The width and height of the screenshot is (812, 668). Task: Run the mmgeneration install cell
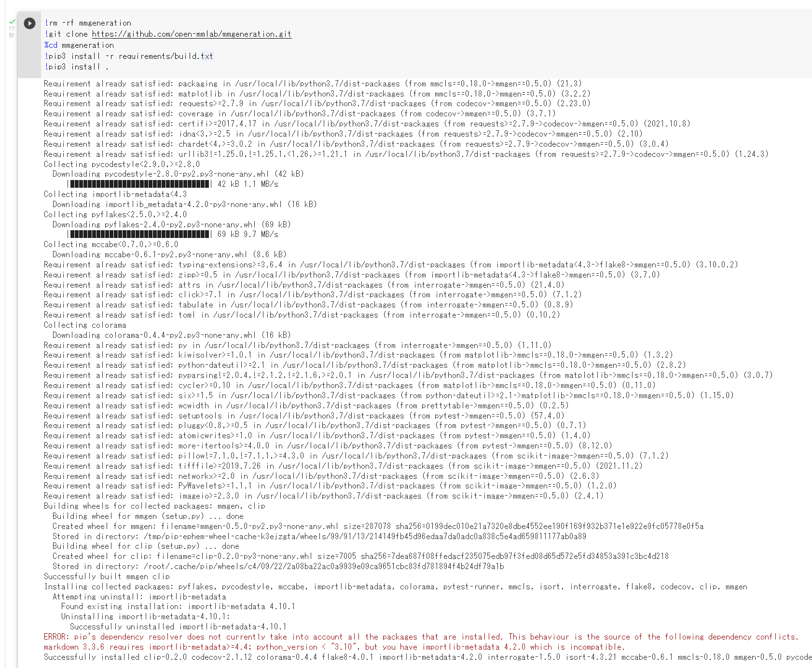pos(29,23)
